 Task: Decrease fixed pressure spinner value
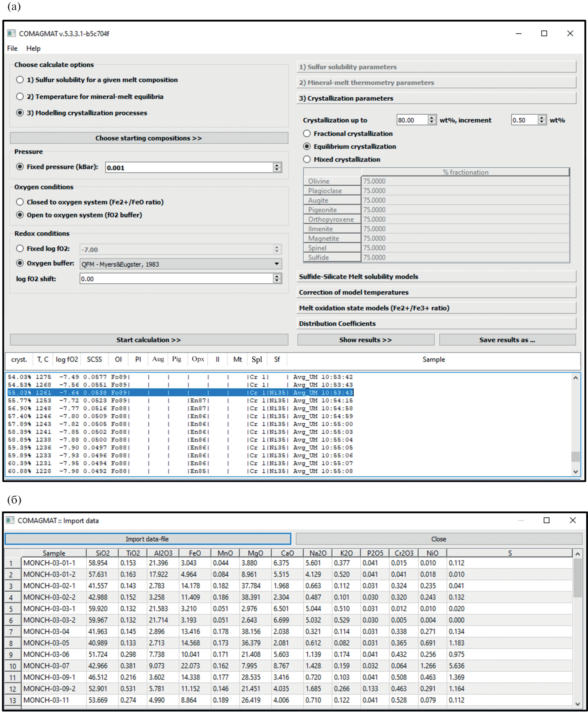click(x=277, y=169)
